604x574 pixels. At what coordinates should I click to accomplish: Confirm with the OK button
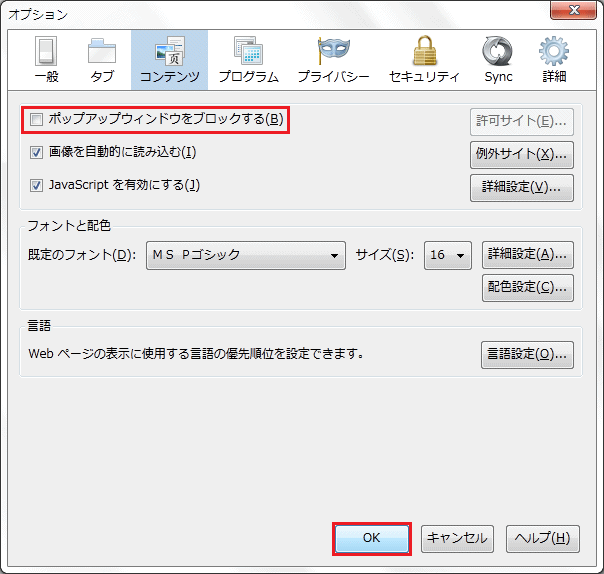372,539
